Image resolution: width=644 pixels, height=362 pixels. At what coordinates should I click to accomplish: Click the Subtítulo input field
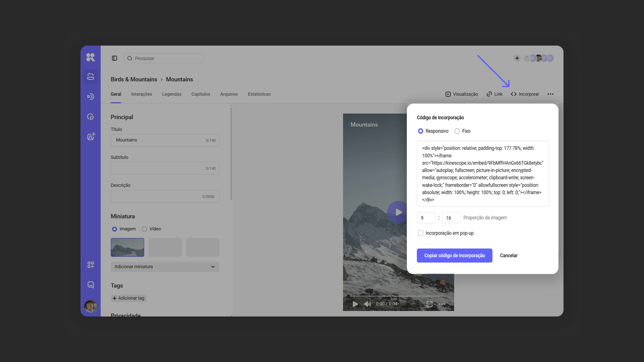click(x=165, y=168)
